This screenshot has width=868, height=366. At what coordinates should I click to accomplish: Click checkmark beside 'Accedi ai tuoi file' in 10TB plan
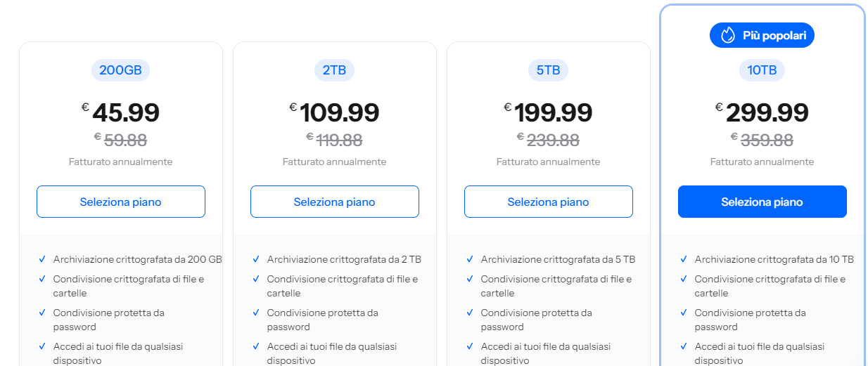pyautogui.click(x=684, y=346)
